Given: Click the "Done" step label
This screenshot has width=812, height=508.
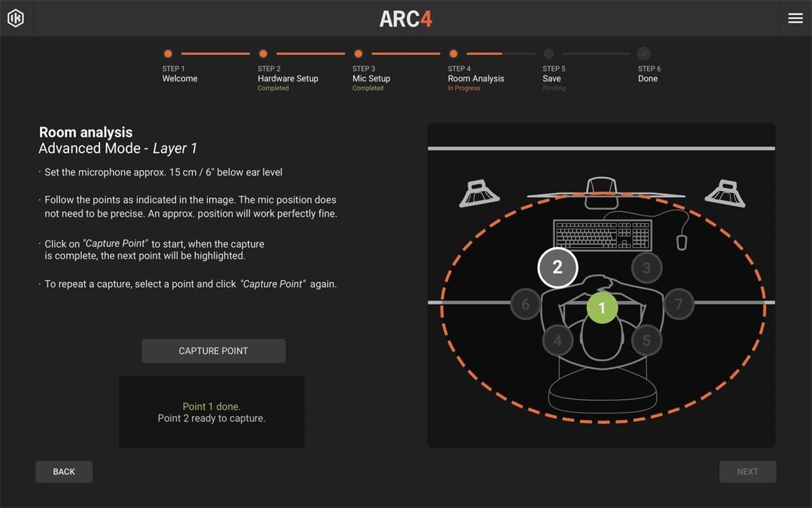Looking at the screenshot, I should pos(648,79).
